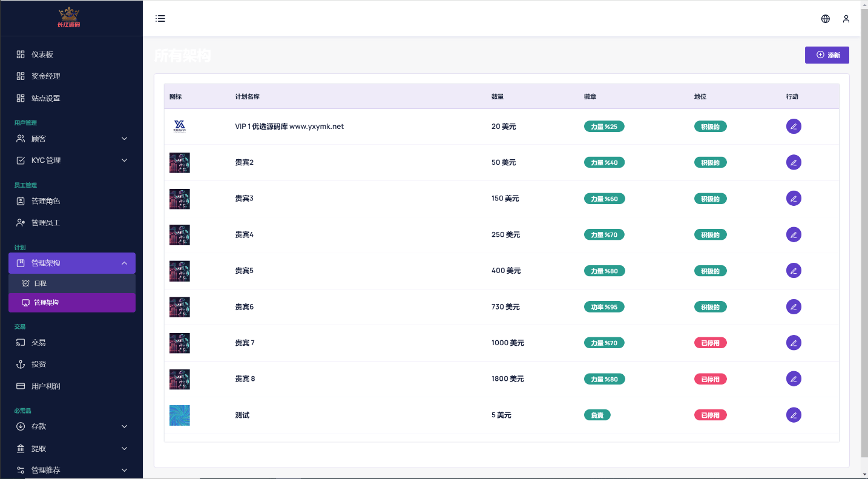The image size is (868, 479).
Task: Click the 添新 add button
Action: click(x=827, y=55)
